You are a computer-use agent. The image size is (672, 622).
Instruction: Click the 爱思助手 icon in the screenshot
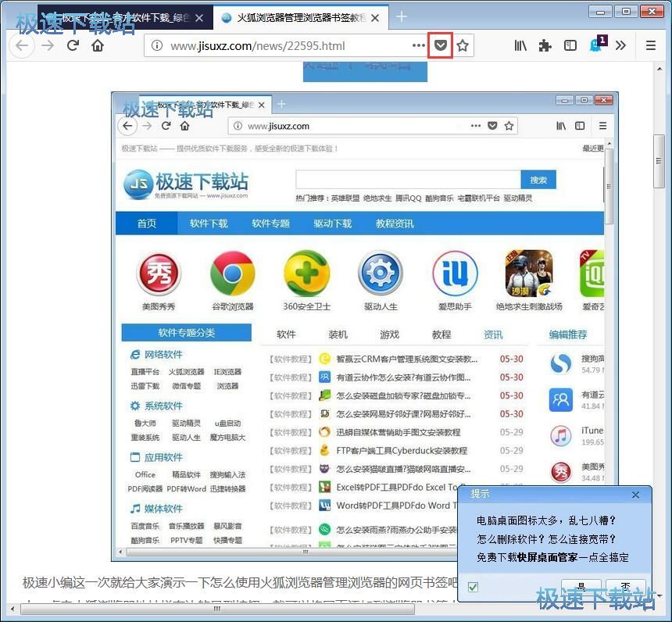pos(455,273)
